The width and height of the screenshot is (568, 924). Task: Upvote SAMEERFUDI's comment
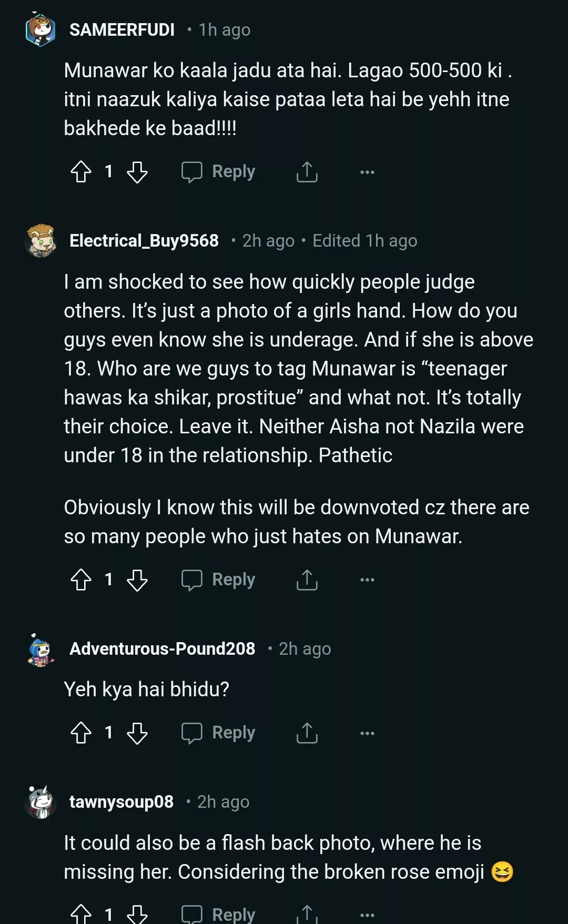81,171
